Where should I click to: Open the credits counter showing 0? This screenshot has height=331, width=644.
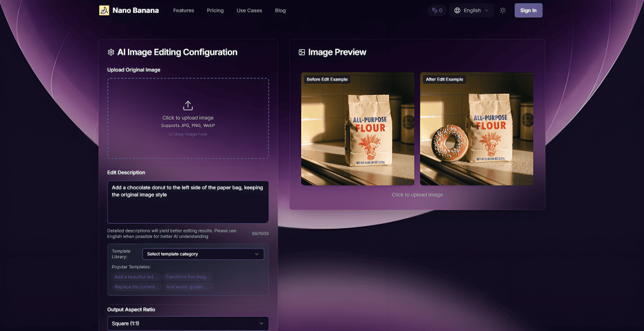pyautogui.click(x=437, y=10)
